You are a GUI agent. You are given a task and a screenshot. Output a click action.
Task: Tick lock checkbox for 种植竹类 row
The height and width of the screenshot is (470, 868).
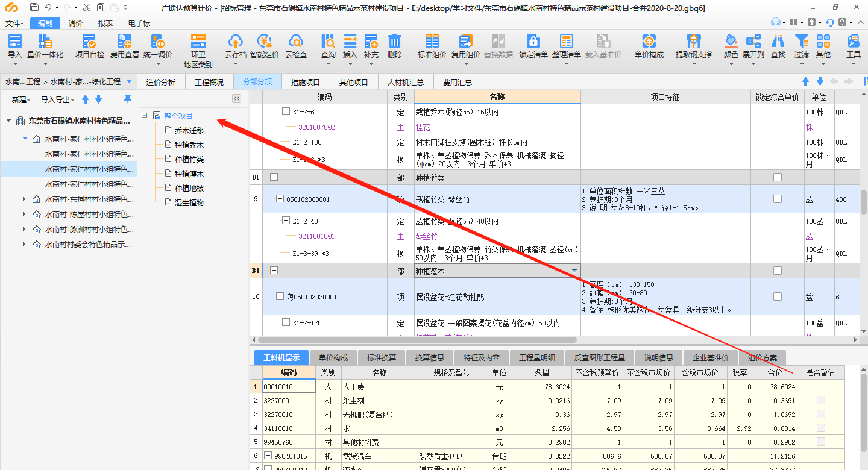(x=778, y=177)
